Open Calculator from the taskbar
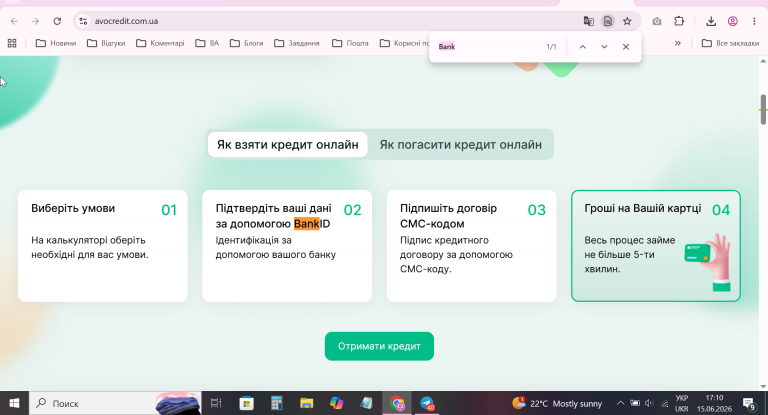The height and width of the screenshot is (415, 768). [277, 403]
